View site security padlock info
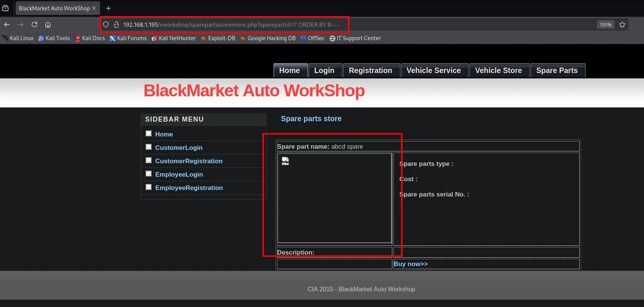Image resolution: width=644 pixels, height=307 pixels. [x=117, y=24]
